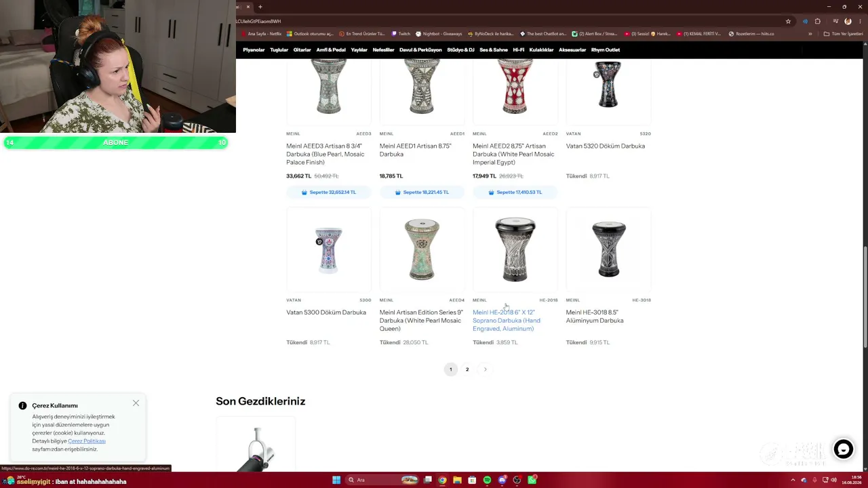Image resolution: width=868 pixels, height=488 pixels.
Task: Open the Davul & Perküsyon menu
Action: tap(420, 49)
